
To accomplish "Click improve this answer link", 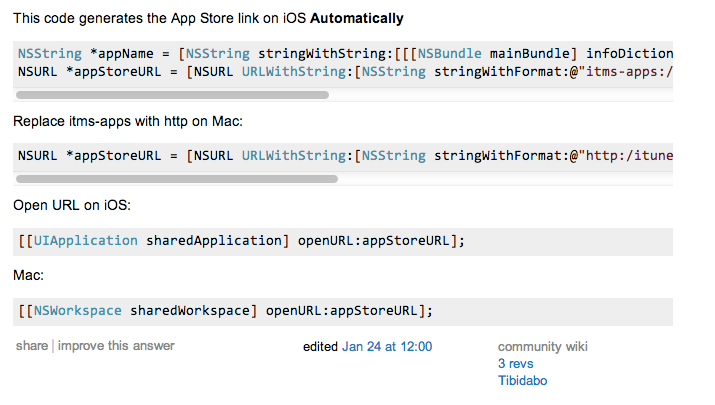I will tap(116, 346).
